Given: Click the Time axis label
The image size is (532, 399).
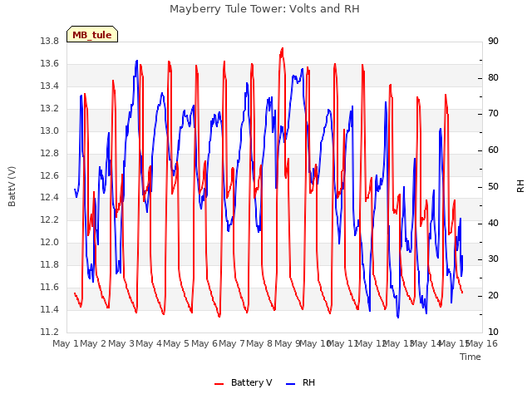Looking at the screenshot, I should point(470,357).
